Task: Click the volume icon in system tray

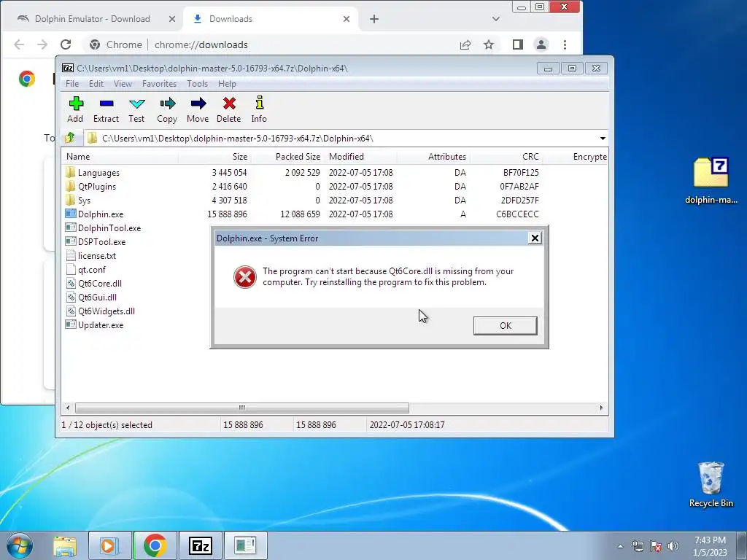Action: 673,546
